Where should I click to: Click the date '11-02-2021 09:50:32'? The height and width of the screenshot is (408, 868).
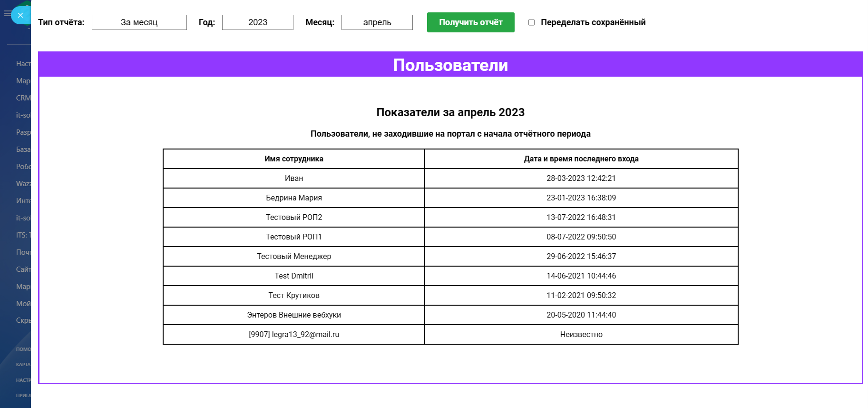[x=581, y=296]
